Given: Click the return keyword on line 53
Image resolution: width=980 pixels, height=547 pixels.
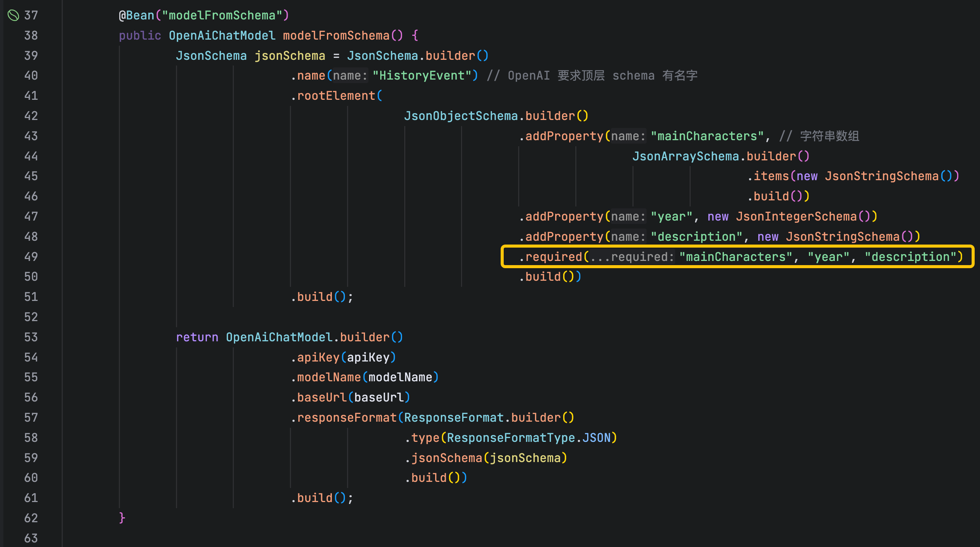Looking at the screenshot, I should 197,337.
